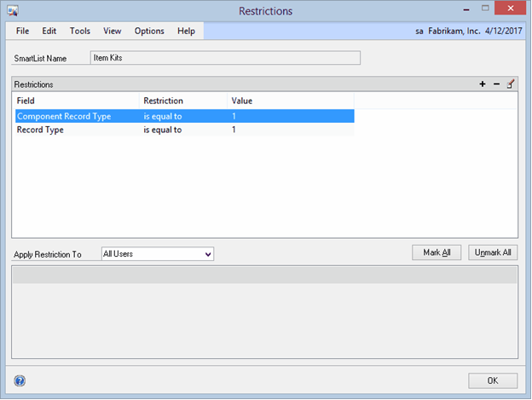Click the Unmark All button

pos(493,252)
